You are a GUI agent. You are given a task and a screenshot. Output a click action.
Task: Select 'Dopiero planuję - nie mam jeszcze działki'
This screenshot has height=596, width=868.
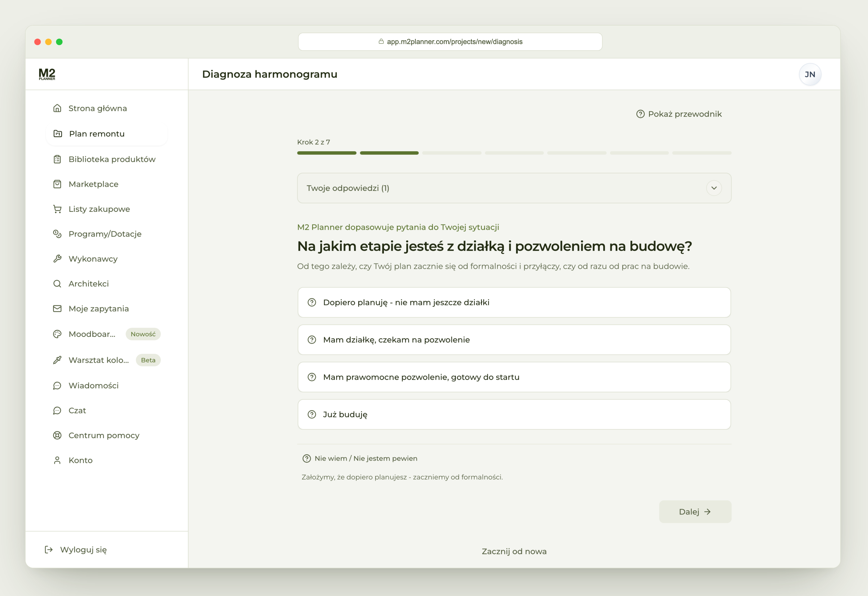(x=514, y=302)
